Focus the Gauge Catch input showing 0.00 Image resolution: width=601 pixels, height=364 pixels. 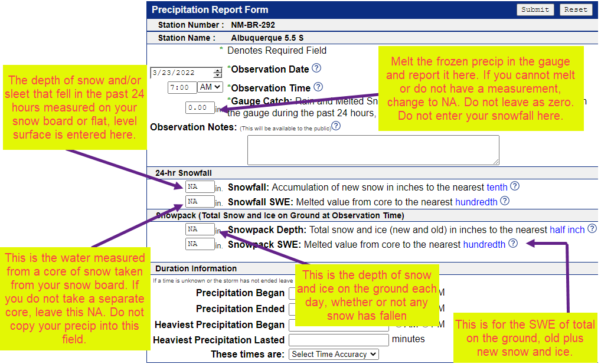200,108
